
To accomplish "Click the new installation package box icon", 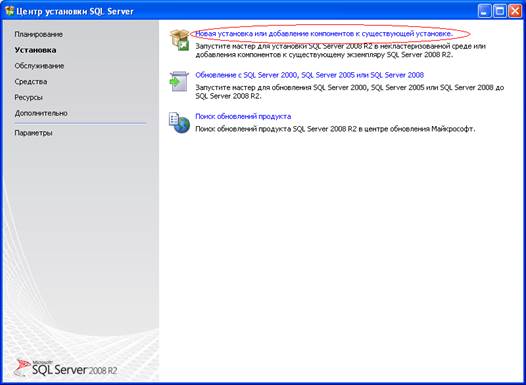I will point(180,40).
